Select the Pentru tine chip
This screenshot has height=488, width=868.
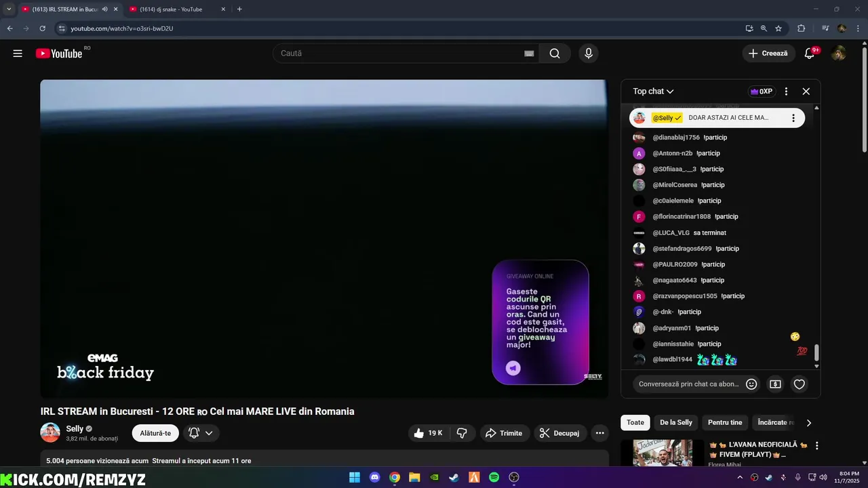pos(725,423)
